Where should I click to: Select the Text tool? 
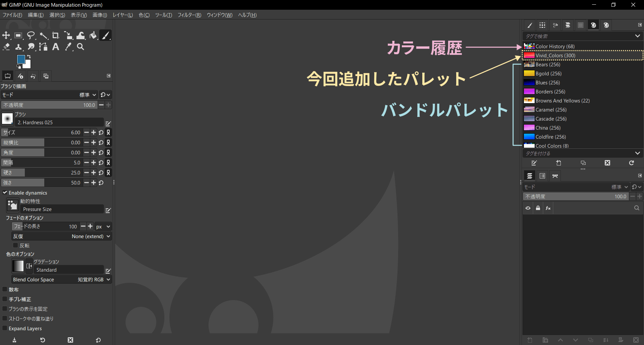[x=56, y=47]
